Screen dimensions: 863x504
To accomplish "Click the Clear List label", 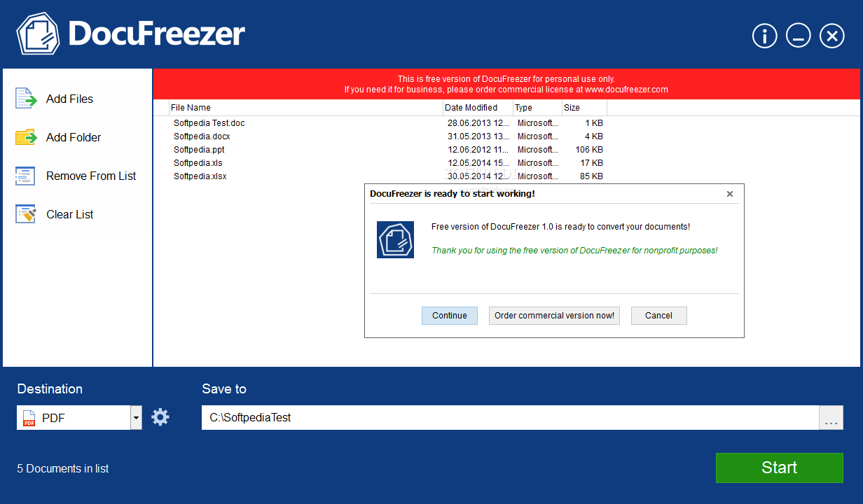I will [69, 215].
